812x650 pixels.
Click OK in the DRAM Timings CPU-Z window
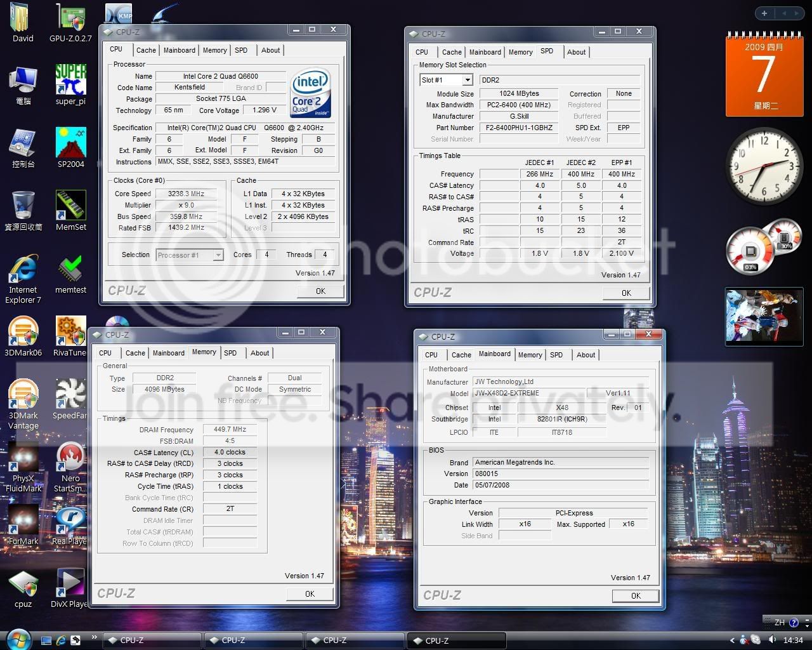click(x=310, y=594)
